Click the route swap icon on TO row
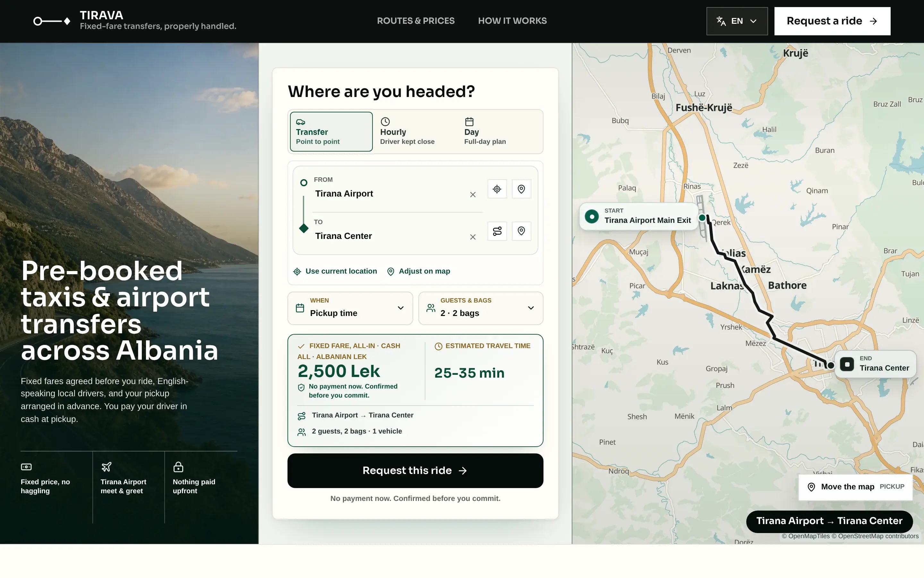Image resolution: width=924 pixels, height=578 pixels. (x=497, y=231)
